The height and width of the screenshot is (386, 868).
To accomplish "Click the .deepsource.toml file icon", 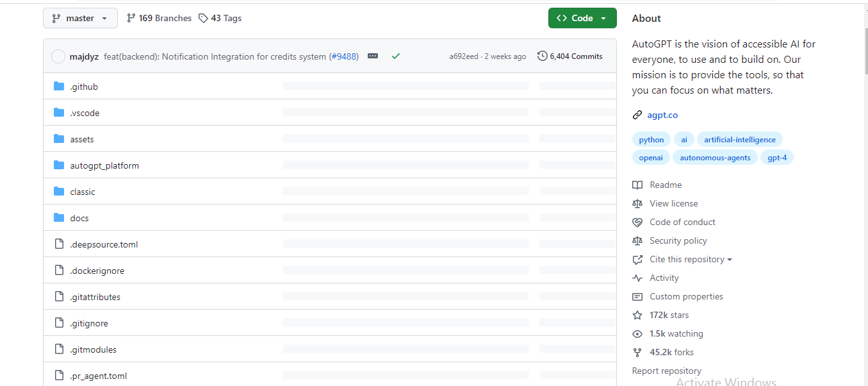I will [59, 244].
